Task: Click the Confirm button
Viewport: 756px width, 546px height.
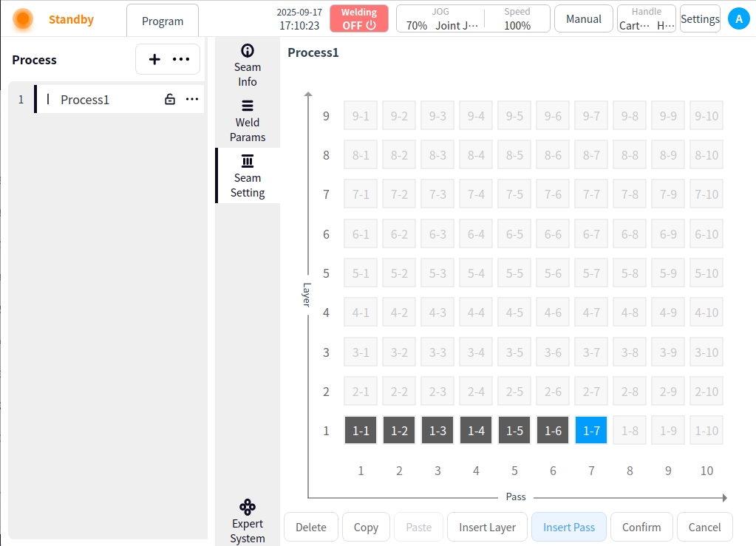Action: tap(641, 527)
